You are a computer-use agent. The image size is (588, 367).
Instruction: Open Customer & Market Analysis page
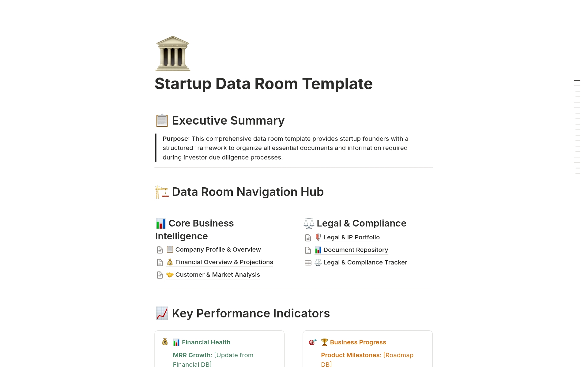click(217, 275)
